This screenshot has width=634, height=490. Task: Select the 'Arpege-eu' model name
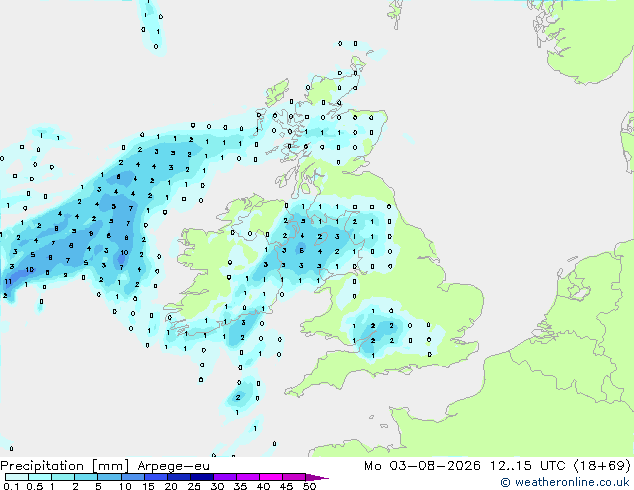[173, 466]
